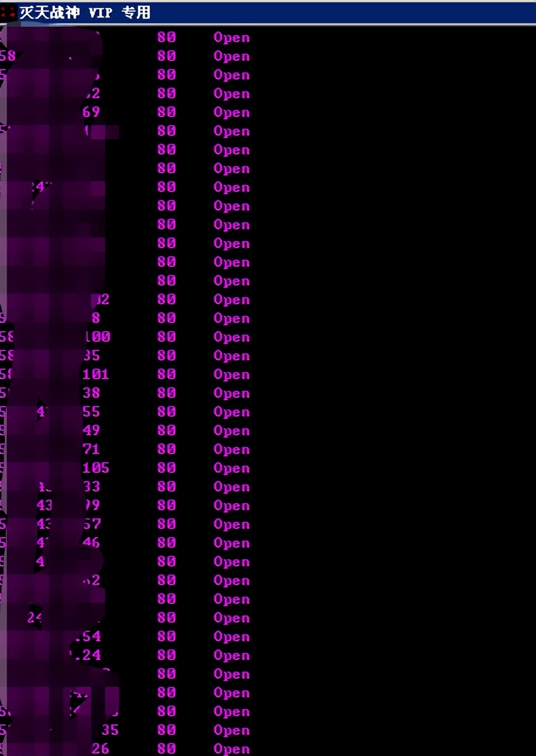
Task: Click port '80' in the row ending 55
Action: click(167, 412)
